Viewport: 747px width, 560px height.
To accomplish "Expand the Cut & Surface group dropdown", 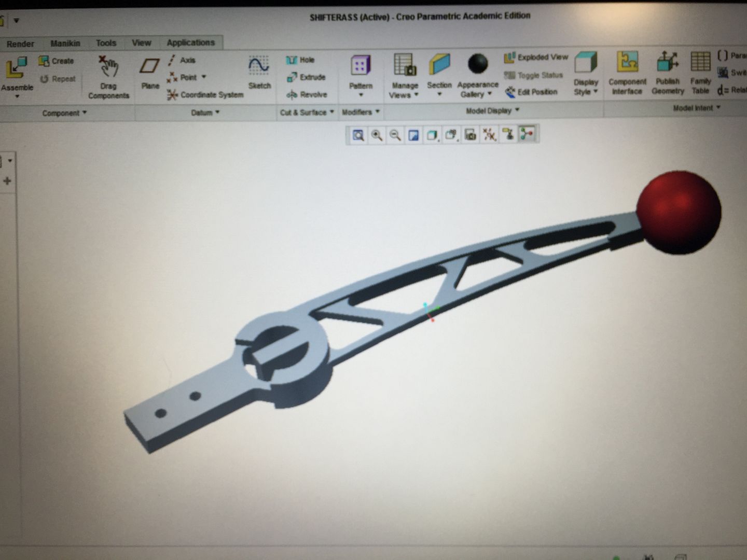I will 307,112.
